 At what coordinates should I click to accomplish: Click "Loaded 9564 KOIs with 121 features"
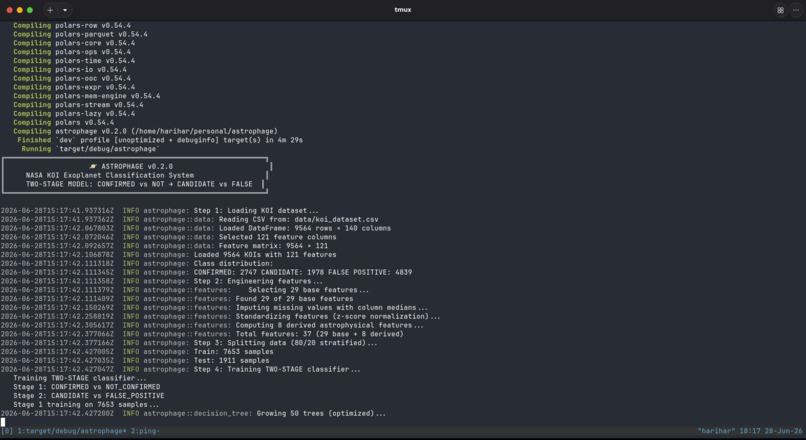pyautogui.click(x=265, y=254)
